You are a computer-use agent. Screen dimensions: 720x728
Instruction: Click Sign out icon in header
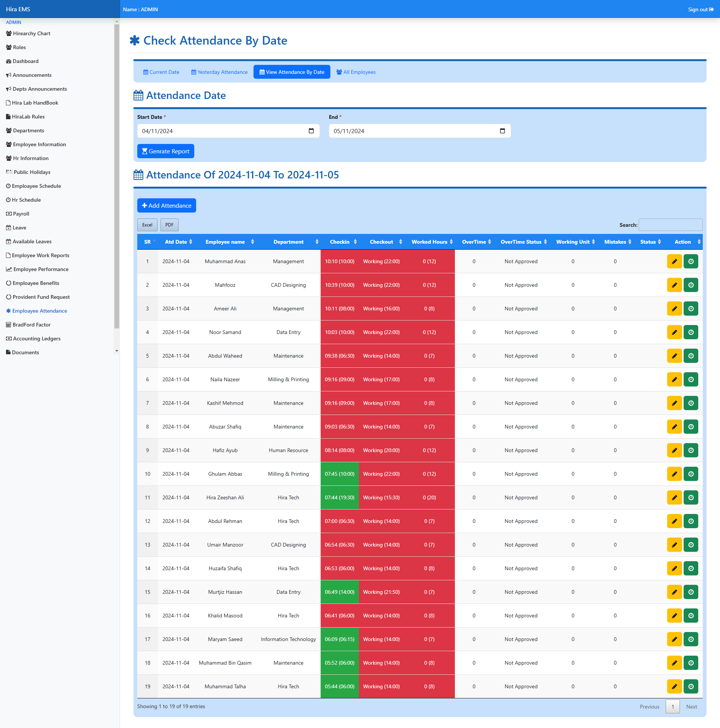(x=711, y=9)
